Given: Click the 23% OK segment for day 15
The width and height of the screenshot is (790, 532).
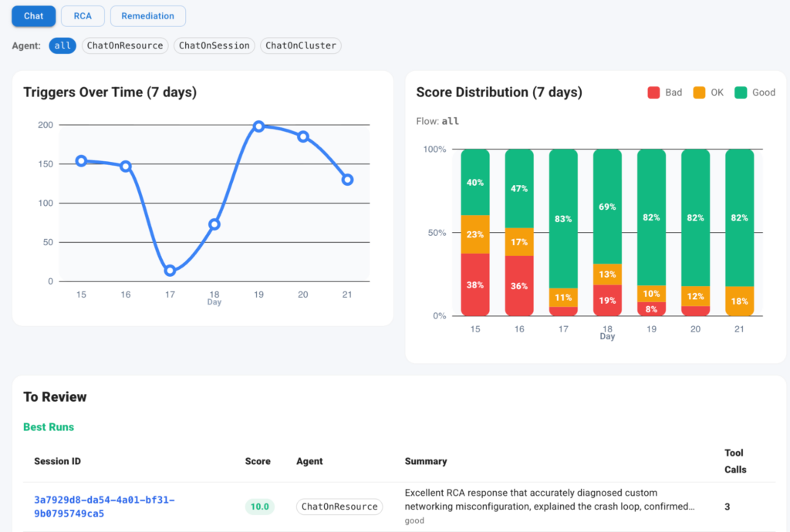Looking at the screenshot, I should click(475, 234).
